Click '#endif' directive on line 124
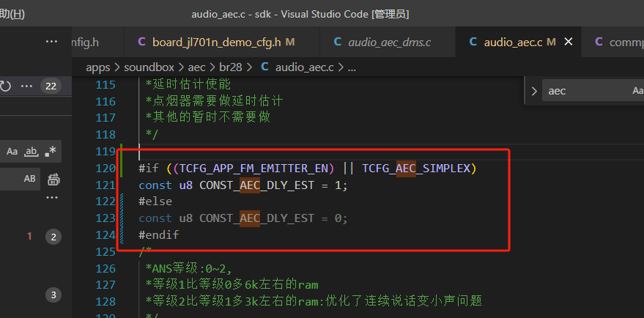 159,235
